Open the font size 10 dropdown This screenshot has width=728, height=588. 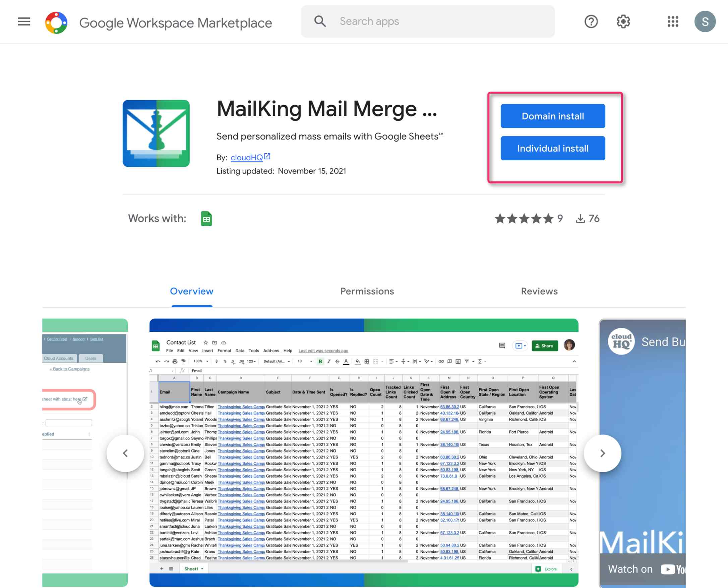(x=305, y=361)
